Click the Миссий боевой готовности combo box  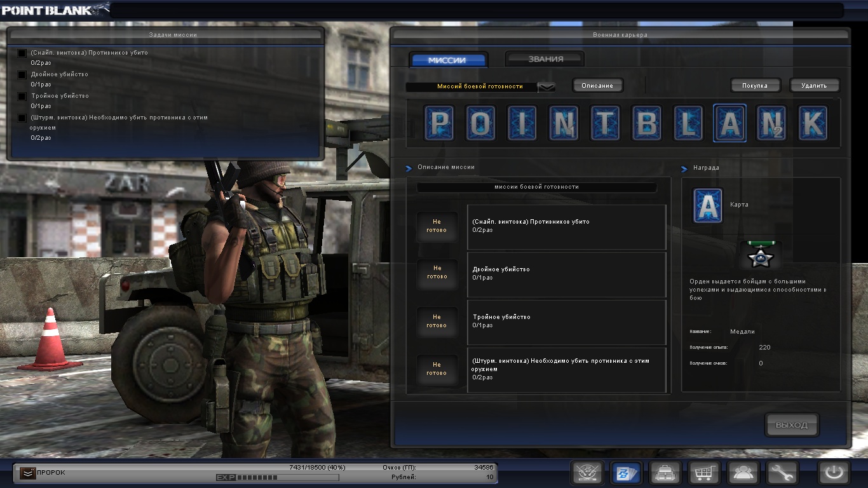(x=480, y=87)
